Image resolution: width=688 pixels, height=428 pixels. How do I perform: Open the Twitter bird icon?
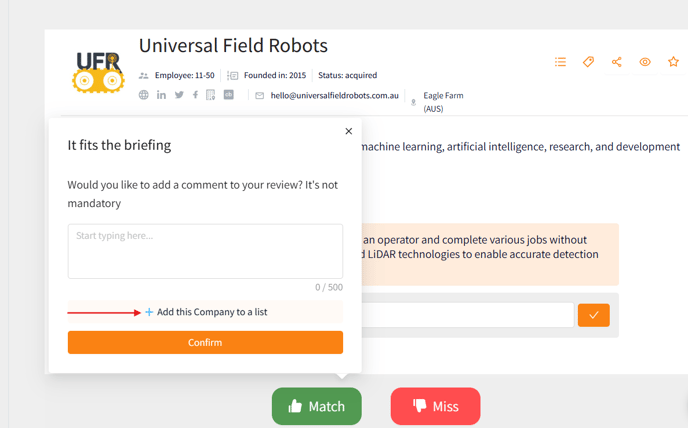click(x=179, y=95)
